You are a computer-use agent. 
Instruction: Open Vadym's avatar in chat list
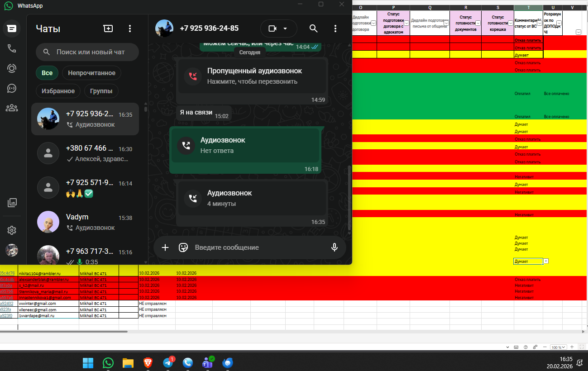click(48, 222)
